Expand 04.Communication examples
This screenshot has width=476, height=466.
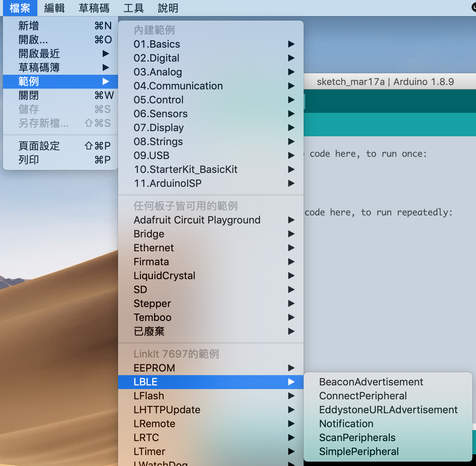point(211,86)
